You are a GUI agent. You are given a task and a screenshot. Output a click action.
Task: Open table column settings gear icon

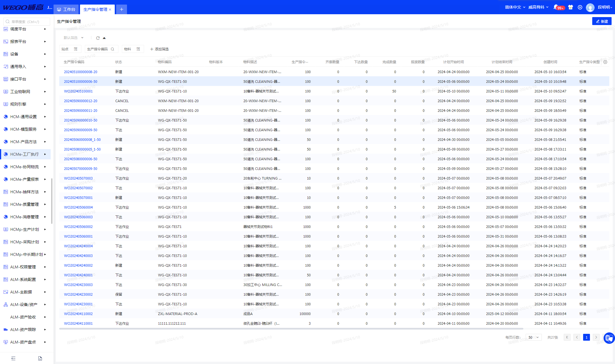point(605,62)
